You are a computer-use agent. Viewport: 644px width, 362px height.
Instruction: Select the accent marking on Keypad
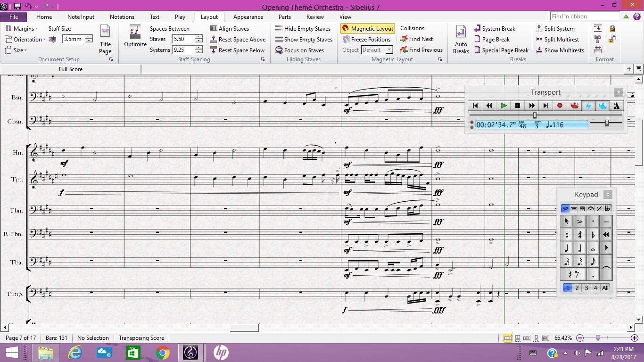click(579, 222)
